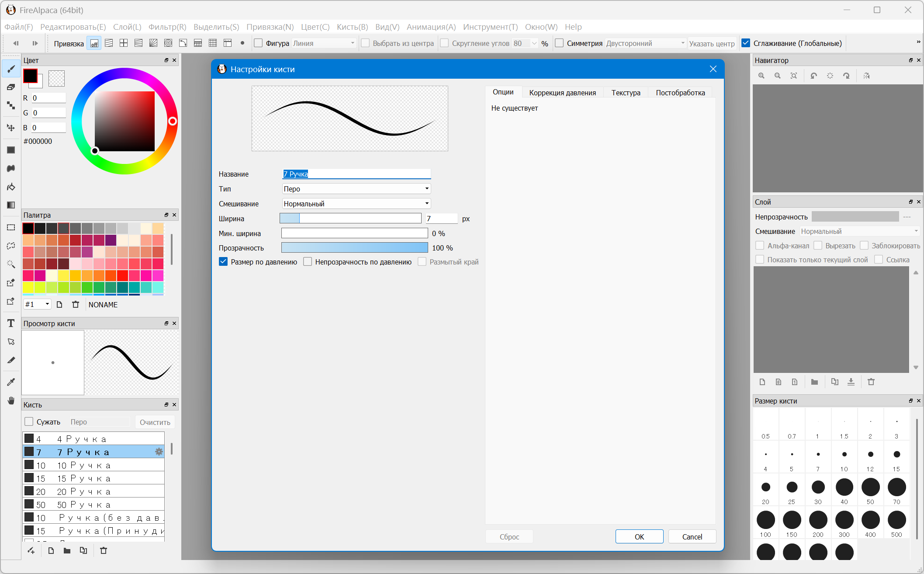Open the Фильтр(R) menu
This screenshot has width=924, height=574.
pyautogui.click(x=167, y=27)
